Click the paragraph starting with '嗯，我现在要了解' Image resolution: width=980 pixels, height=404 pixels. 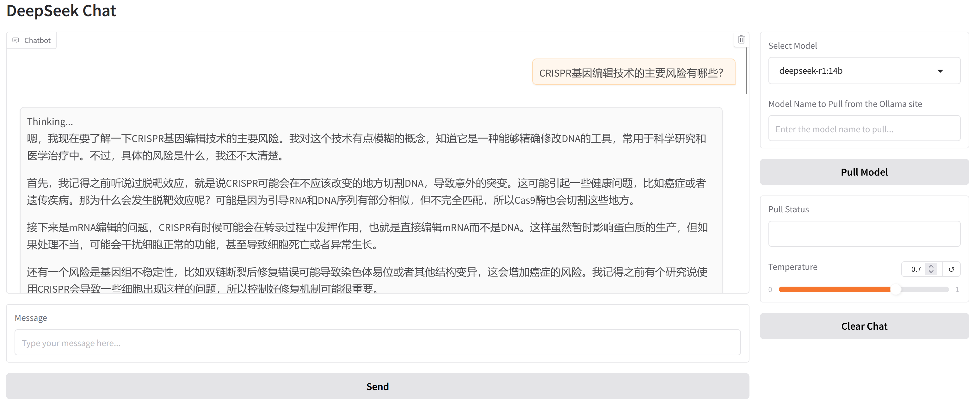click(367, 147)
